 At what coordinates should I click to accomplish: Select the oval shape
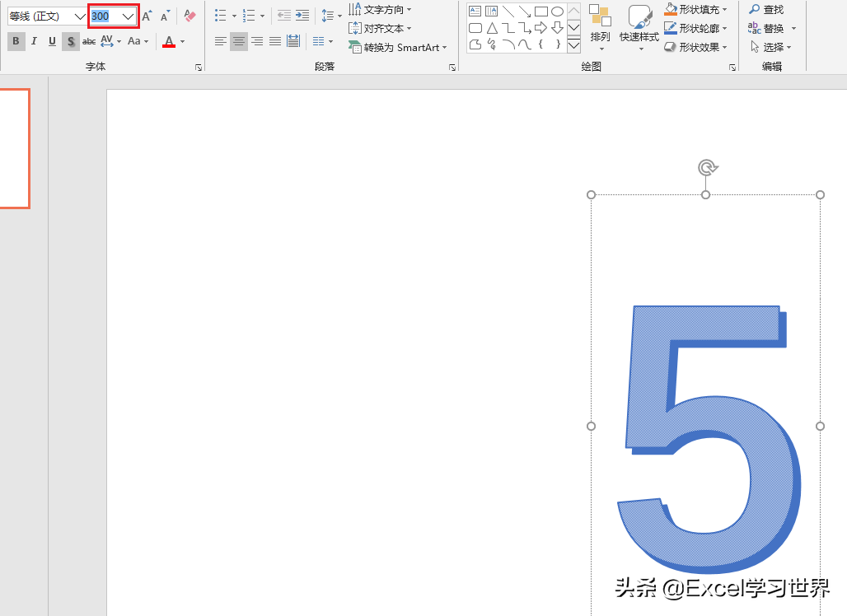coord(558,12)
